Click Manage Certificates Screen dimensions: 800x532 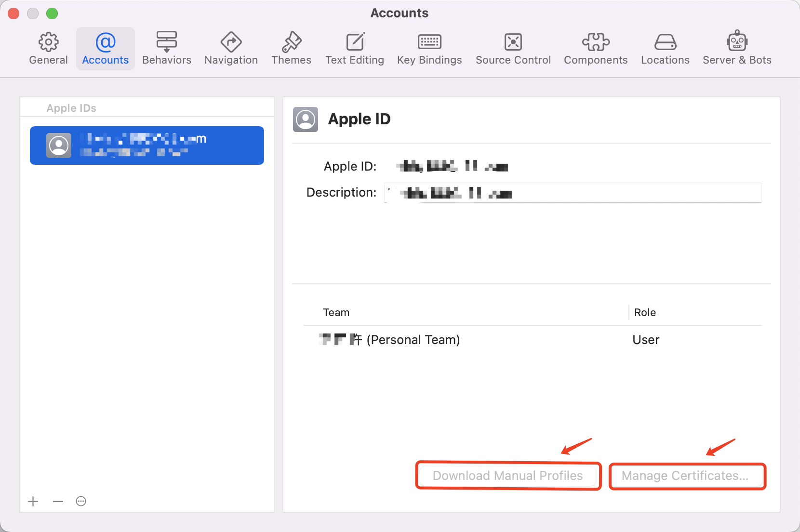[x=686, y=476]
